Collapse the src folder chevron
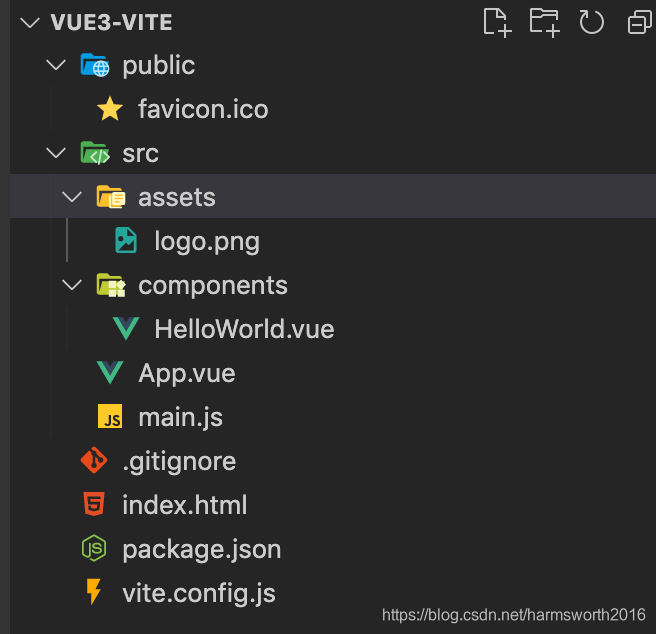This screenshot has height=634, width=656. click(x=56, y=153)
